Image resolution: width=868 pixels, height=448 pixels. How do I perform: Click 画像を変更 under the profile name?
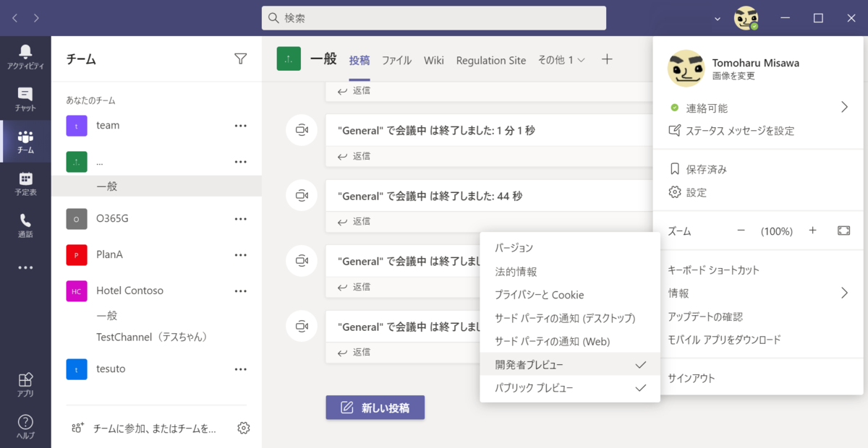733,75
